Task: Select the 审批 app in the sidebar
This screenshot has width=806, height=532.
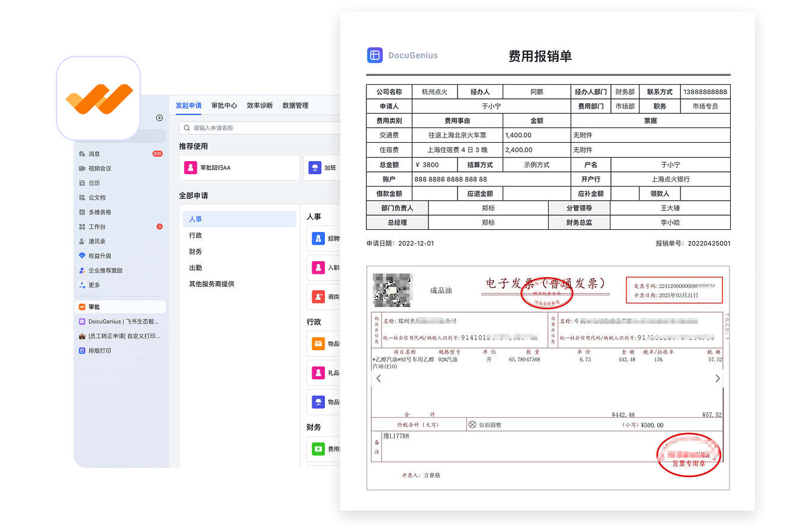Action: click(x=120, y=307)
